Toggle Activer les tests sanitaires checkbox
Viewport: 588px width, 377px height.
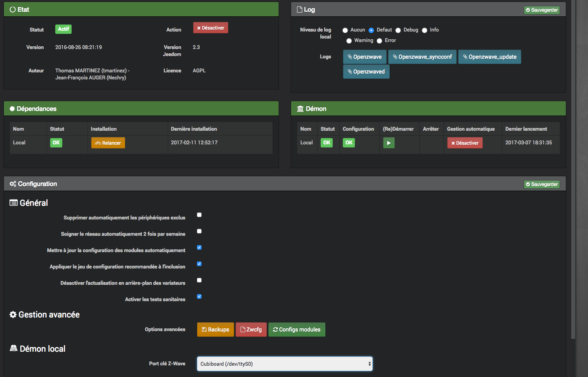coord(199,296)
